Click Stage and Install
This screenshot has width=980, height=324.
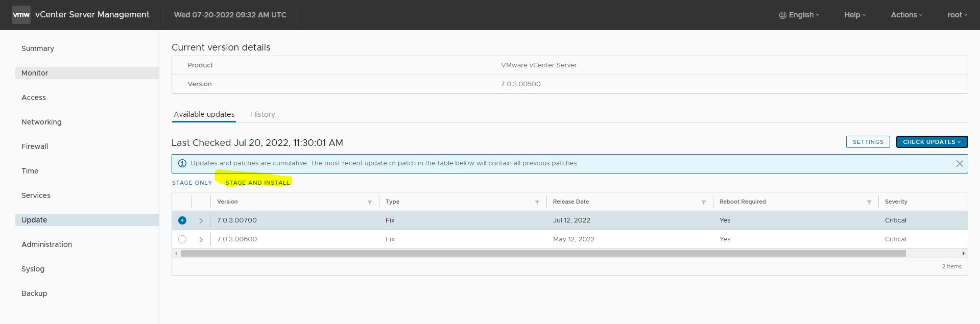(x=257, y=183)
